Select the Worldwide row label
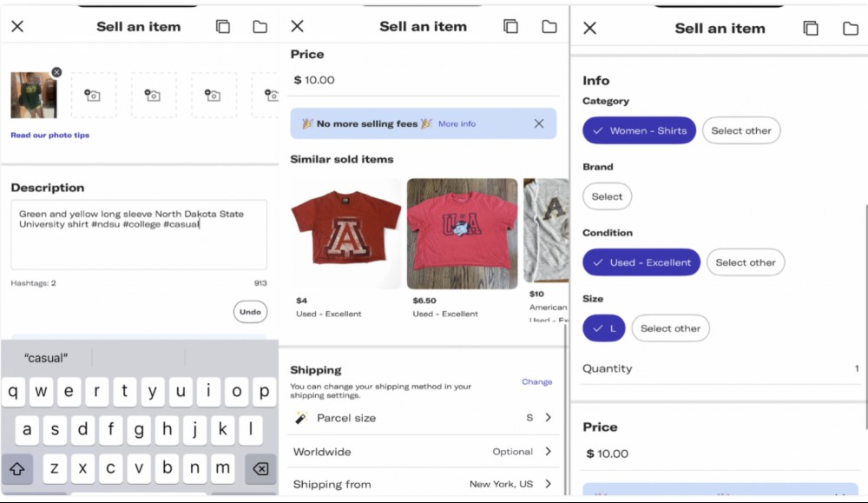The image size is (868, 503). coord(322,452)
